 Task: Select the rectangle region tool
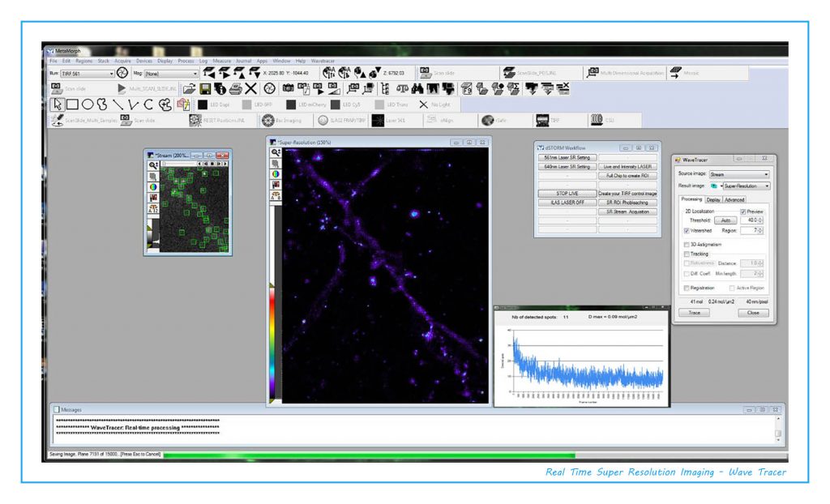click(x=71, y=104)
